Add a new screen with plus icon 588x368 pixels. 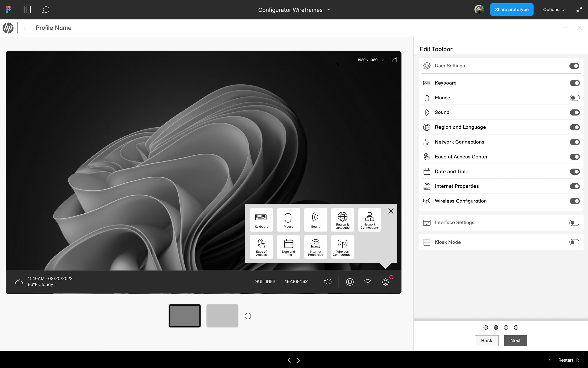248,316
